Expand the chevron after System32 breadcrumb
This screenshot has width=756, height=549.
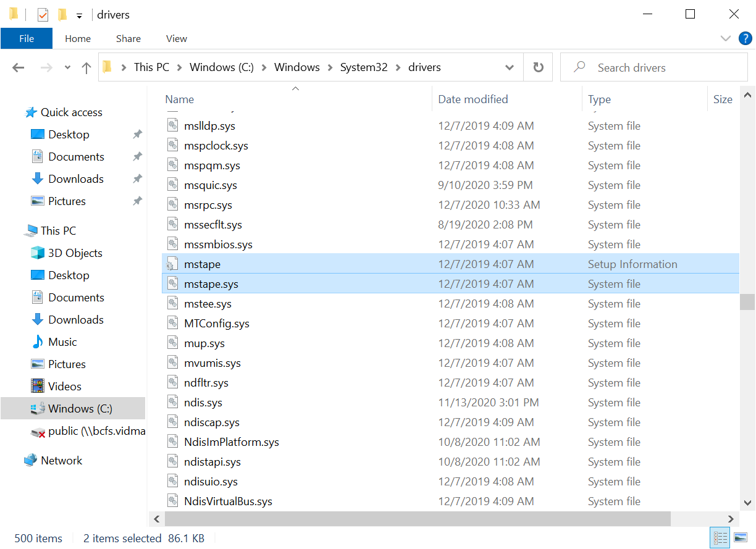point(398,67)
